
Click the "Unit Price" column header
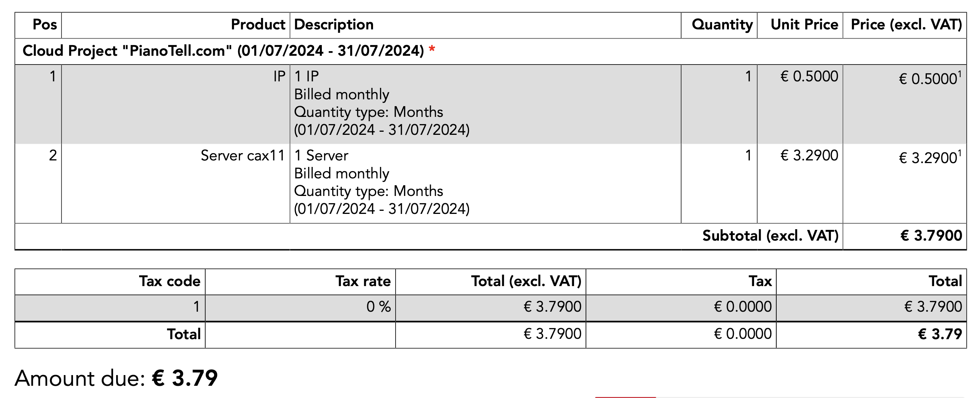(804, 25)
